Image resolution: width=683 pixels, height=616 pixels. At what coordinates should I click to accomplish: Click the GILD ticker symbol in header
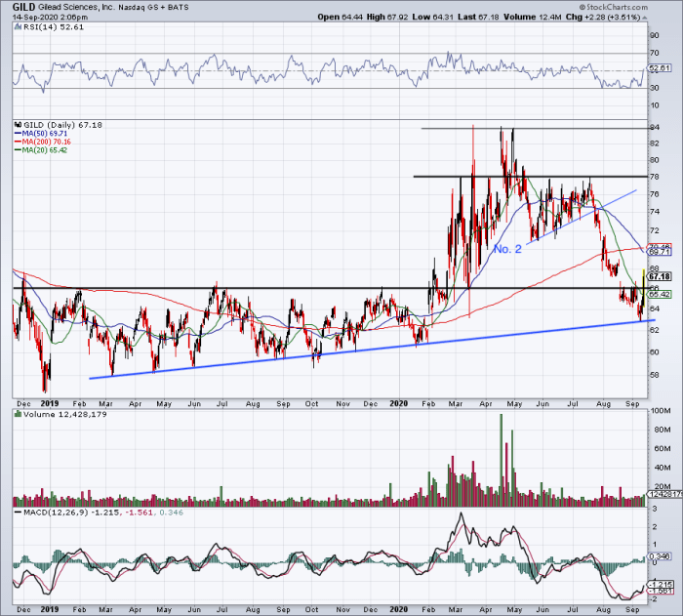24,7
